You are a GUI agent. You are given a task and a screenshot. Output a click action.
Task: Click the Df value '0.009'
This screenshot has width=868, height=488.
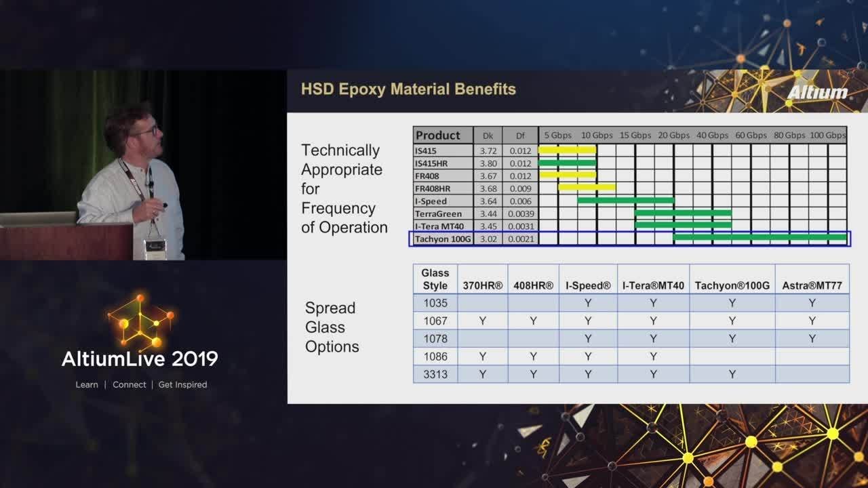[x=521, y=188]
